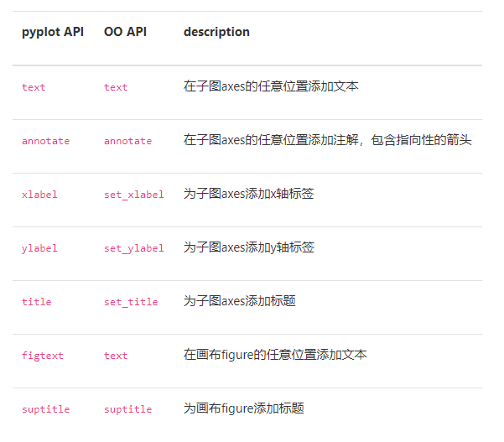This screenshot has width=504, height=442.
Task: Select the 'set_xlabel' cell
Action: click(x=134, y=195)
